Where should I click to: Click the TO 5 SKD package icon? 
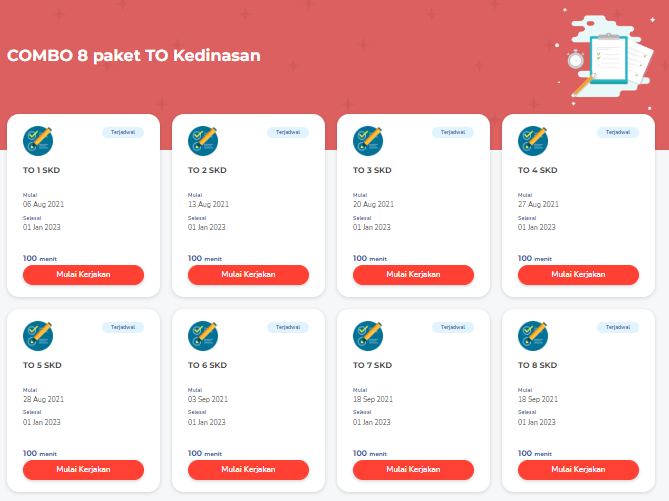point(38,336)
